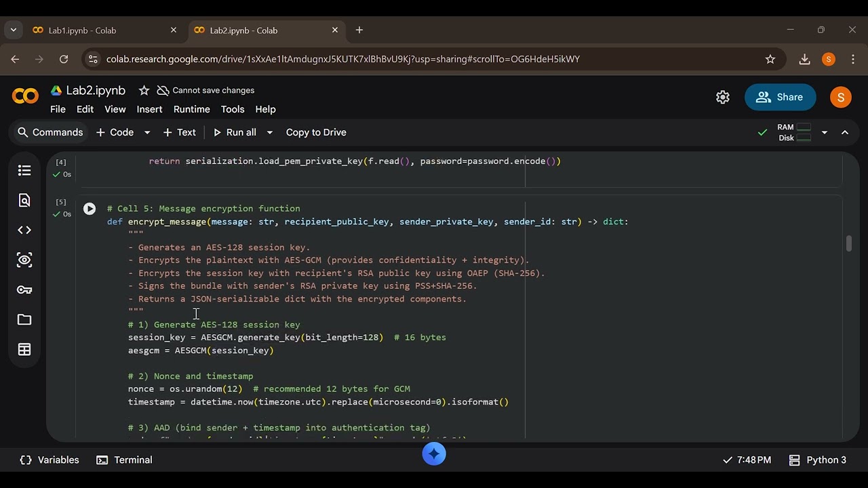Open Chrome downloads icon
This screenshot has height=488, width=868.
click(805, 59)
